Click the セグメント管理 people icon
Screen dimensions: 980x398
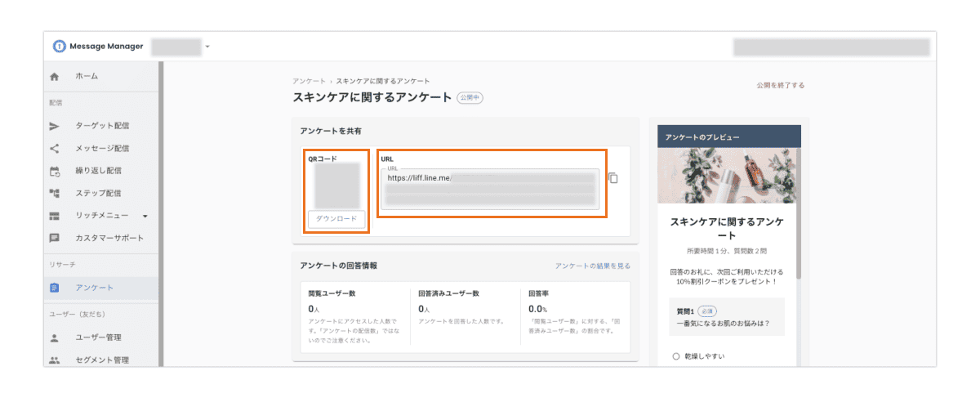[55, 360]
